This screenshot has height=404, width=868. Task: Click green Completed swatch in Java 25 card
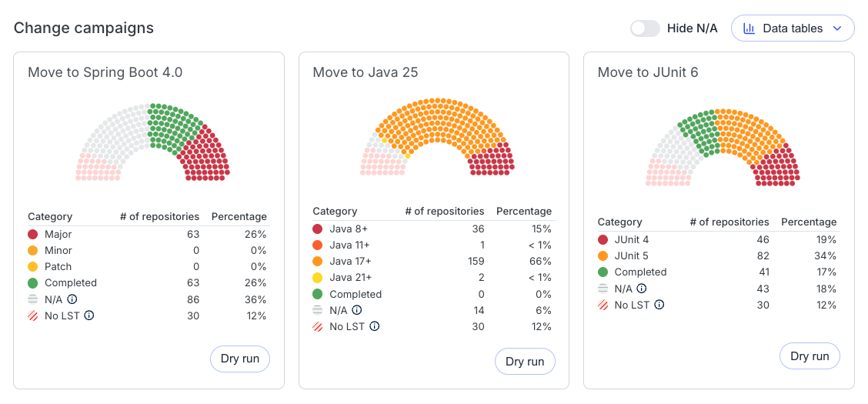point(318,294)
